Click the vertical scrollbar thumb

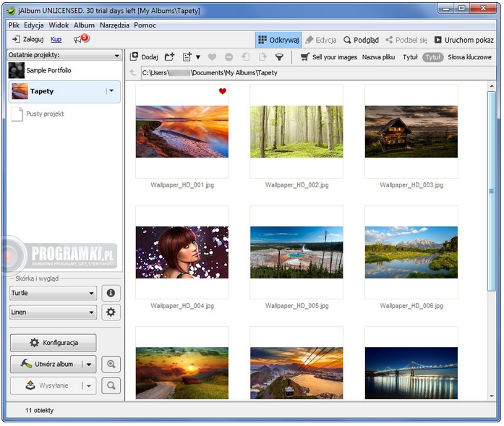pyautogui.click(x=492, y=191)
